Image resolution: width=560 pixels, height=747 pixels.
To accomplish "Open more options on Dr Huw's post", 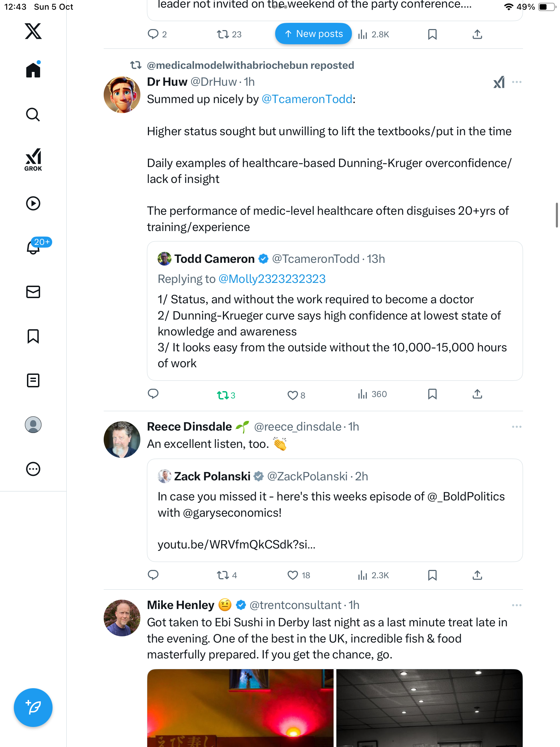I will [516, 82].
